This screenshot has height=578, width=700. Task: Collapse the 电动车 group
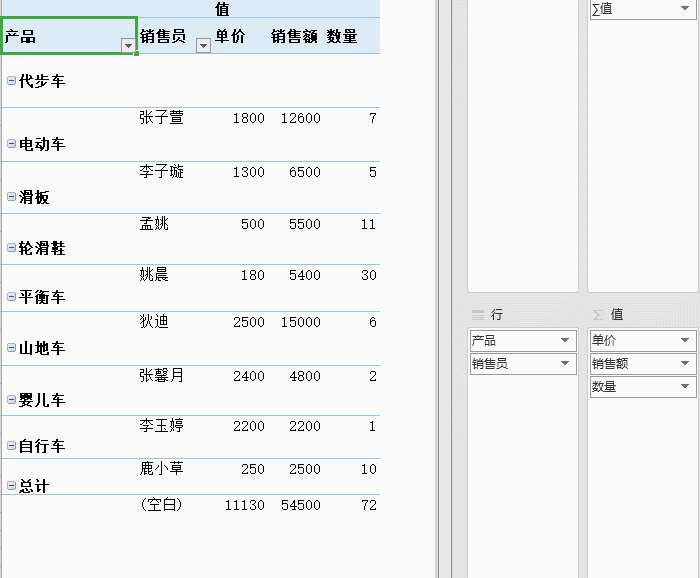click(x=12, y=144)
